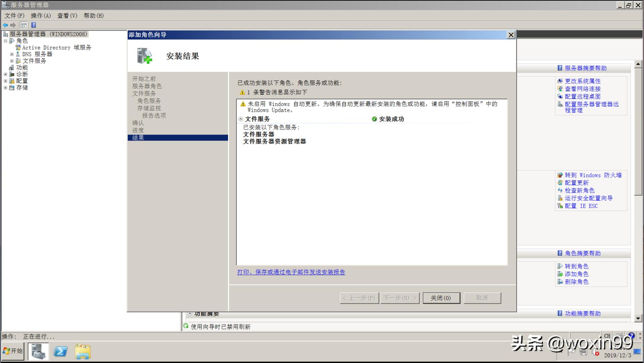The image size is (644, 363).
Task: Click the back navigation arrow icon
Action: point(5,25)
